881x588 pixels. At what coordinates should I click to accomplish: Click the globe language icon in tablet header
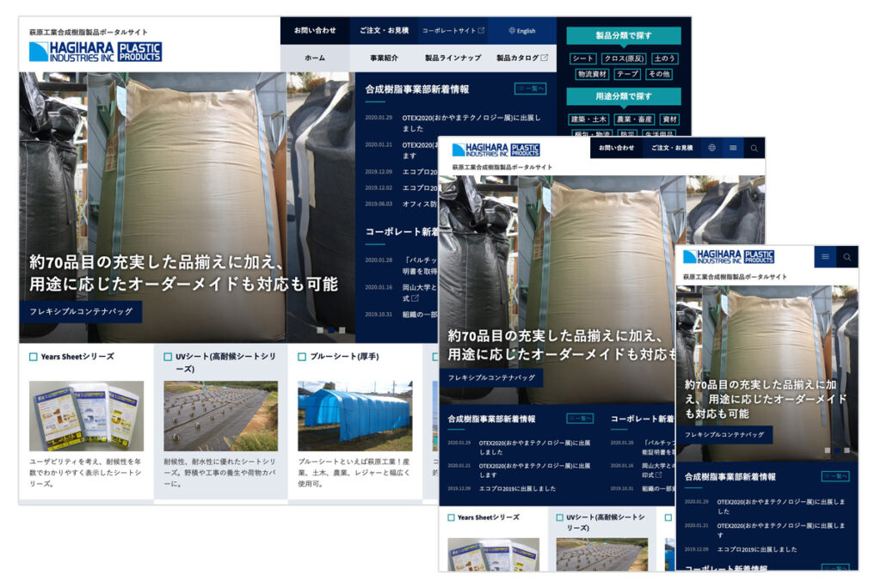712,148
